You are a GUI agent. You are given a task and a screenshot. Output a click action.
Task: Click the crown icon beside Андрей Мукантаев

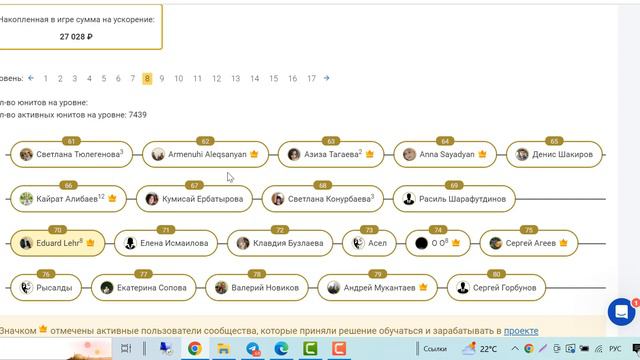[x=423, y=287]
